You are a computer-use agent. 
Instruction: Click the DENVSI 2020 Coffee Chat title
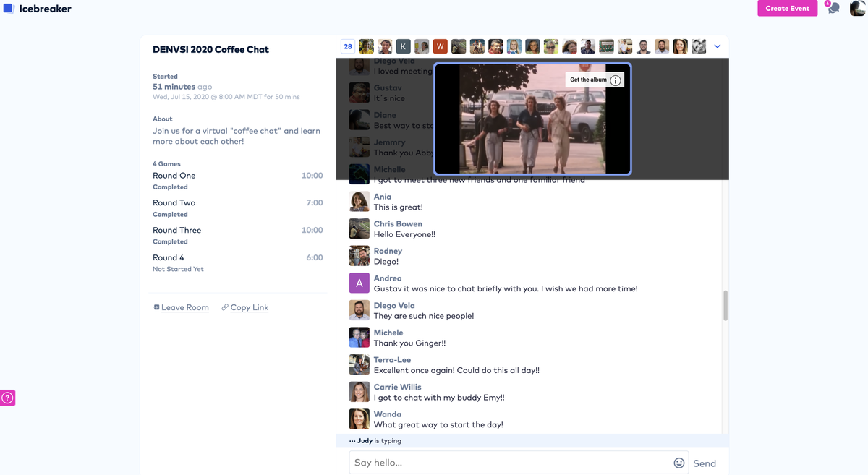210,50
